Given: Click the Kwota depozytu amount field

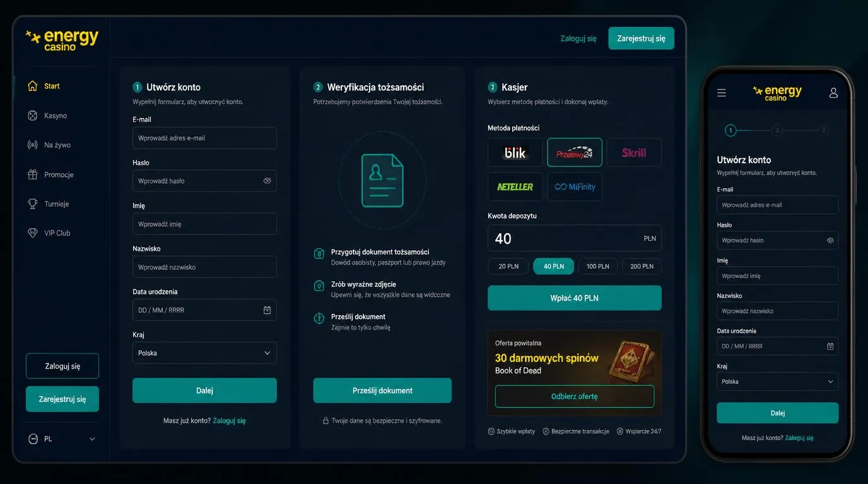Looking at the screenshot, I should pyautogui.click(x=575, y=238).
